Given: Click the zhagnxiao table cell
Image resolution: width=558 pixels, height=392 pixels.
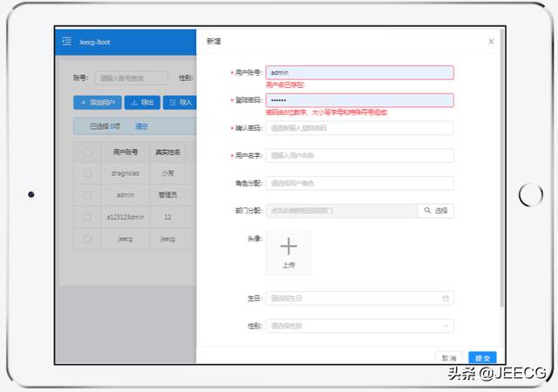Looking at the screenshot, I should pyautogui.click(x=126, y=173).
